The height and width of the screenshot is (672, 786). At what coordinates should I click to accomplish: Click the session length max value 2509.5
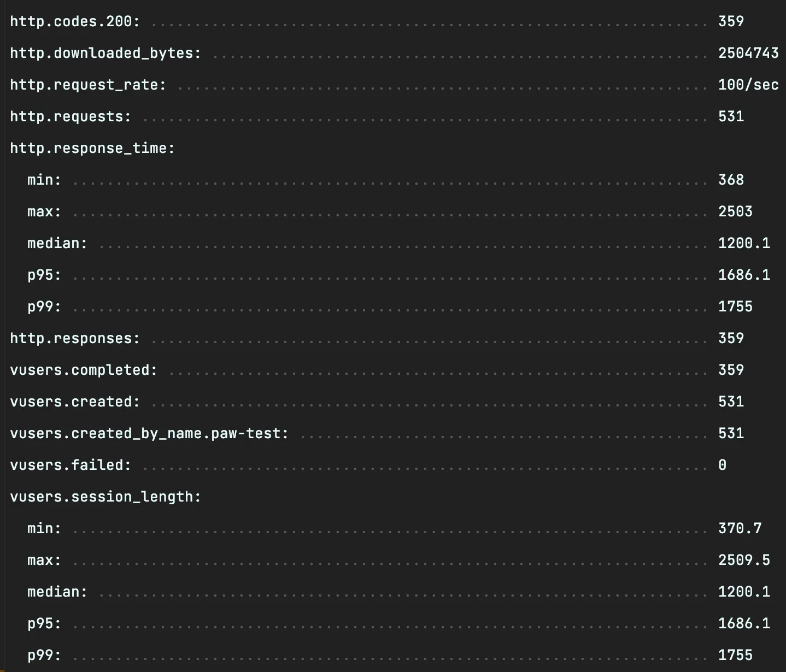(744, 560)
